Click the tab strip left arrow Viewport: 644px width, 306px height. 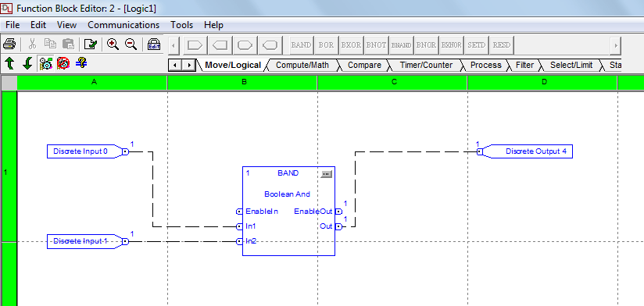pyautogui.click(x=175, y=65)
